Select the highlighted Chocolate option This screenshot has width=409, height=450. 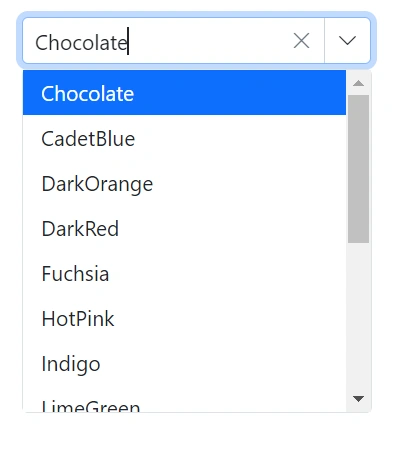[184, 93]
